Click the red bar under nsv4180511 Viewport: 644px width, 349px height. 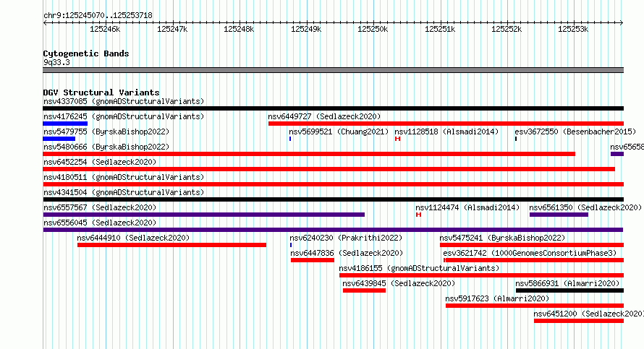click(x=333, y=184)
